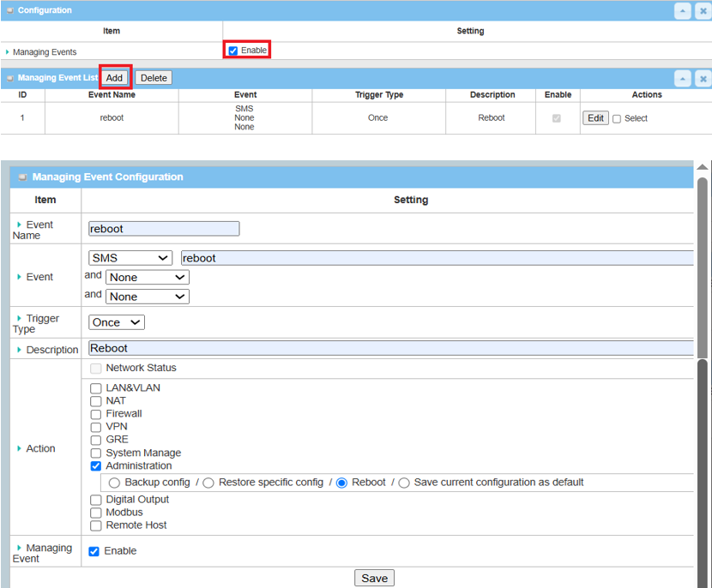The width and height of the screenshot is (712, 588).
Task: Click the scrollbar up arrow
Action: click(703, 167)
